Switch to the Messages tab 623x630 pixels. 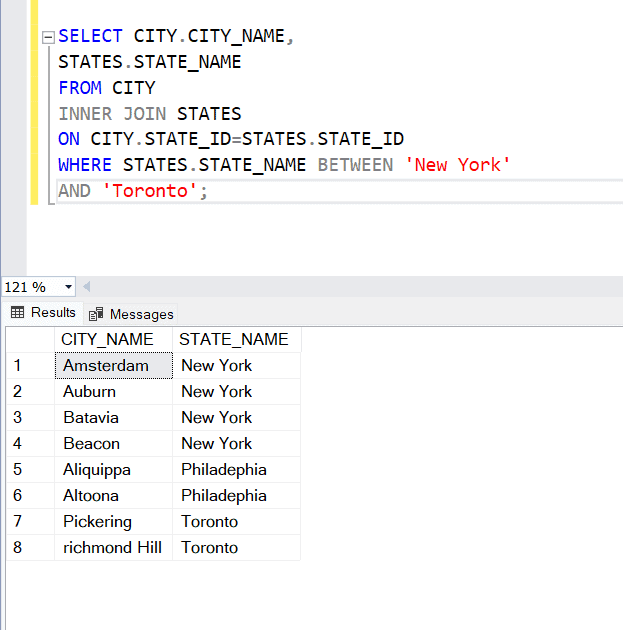(131, 314)
